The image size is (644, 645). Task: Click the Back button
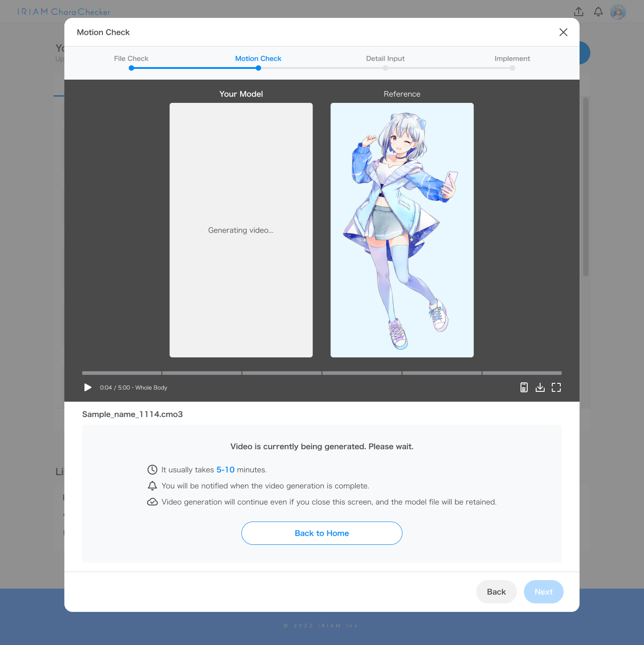point(496,592)
